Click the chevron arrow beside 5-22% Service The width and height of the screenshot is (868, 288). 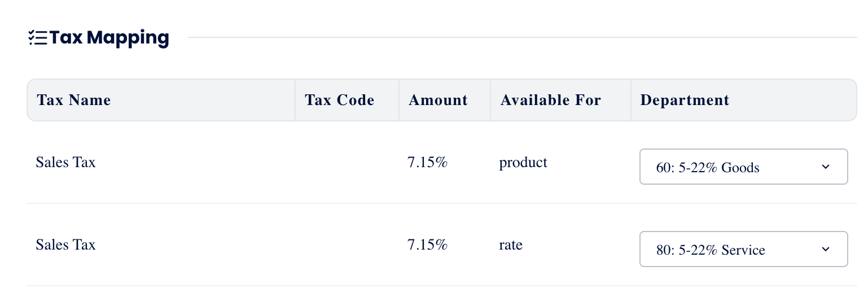pos(826,249)
